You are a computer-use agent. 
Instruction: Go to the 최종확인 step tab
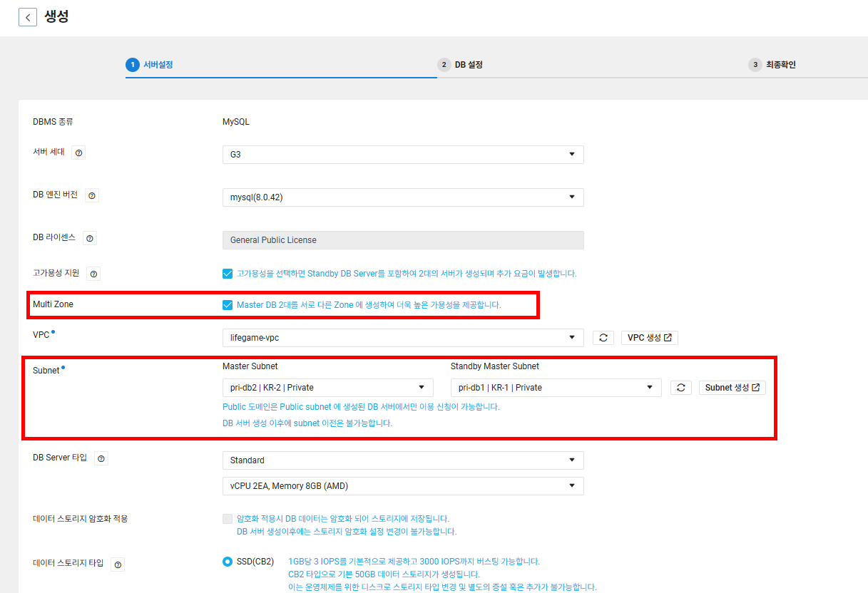click(772, 65)
